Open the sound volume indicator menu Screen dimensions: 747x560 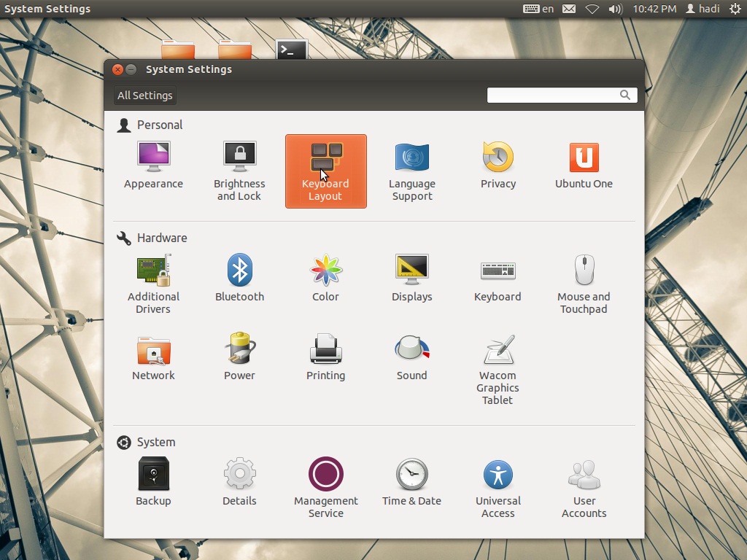[616, 9]
